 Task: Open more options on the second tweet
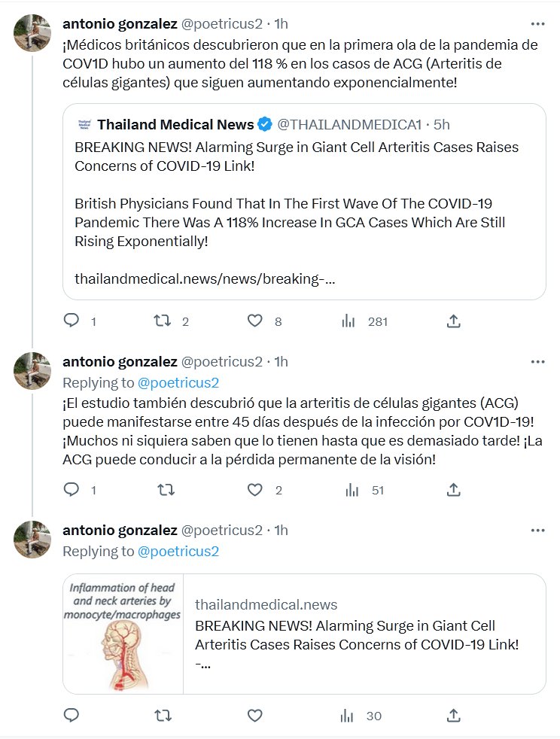tap(537, 361)
